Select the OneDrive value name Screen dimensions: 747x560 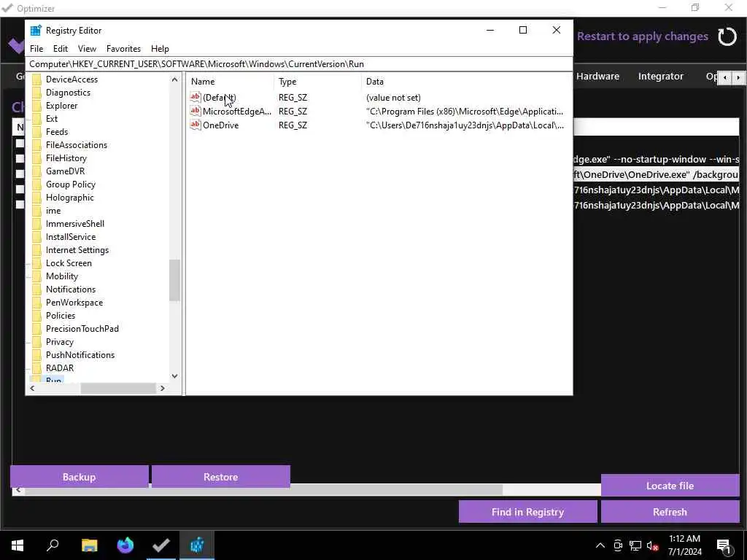pyautogui.click(x=220, y=125)
